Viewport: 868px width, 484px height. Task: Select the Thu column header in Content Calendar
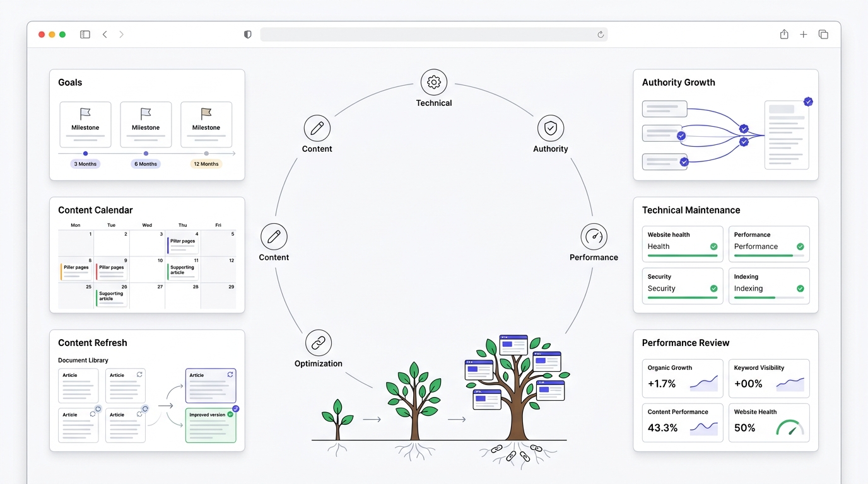182,225
